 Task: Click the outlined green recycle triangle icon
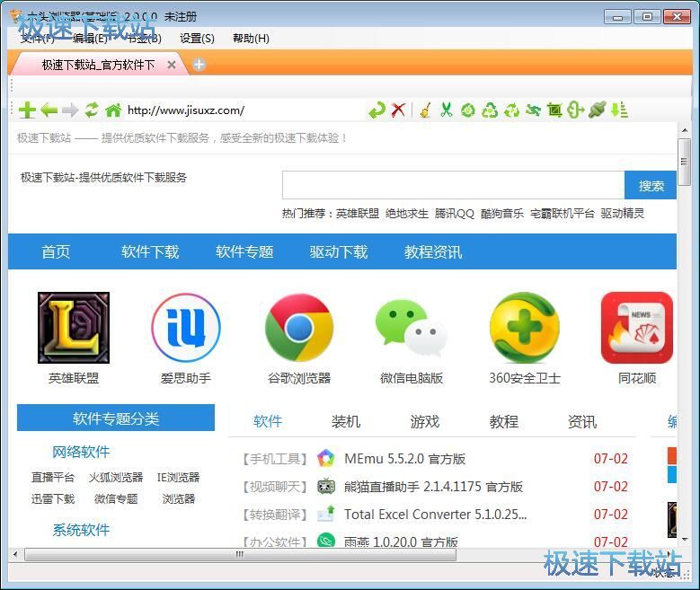[x=490, y=110]
